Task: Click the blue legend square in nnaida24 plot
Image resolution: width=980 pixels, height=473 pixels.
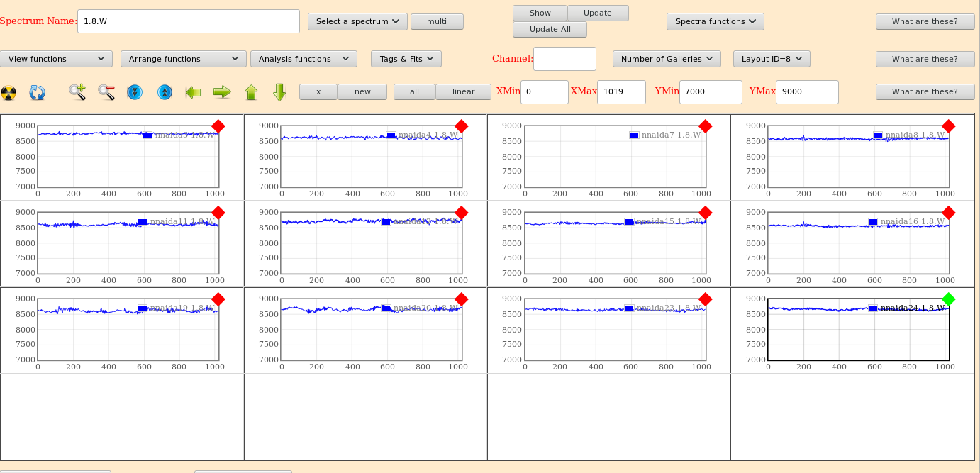Action: pyautogui.click(x=873, y=308)
